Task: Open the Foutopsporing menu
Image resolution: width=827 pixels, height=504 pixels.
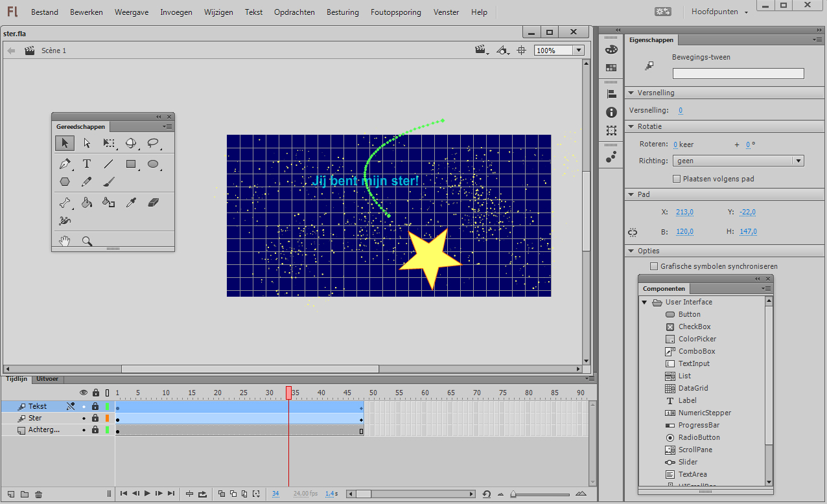Action: [396, 12]
